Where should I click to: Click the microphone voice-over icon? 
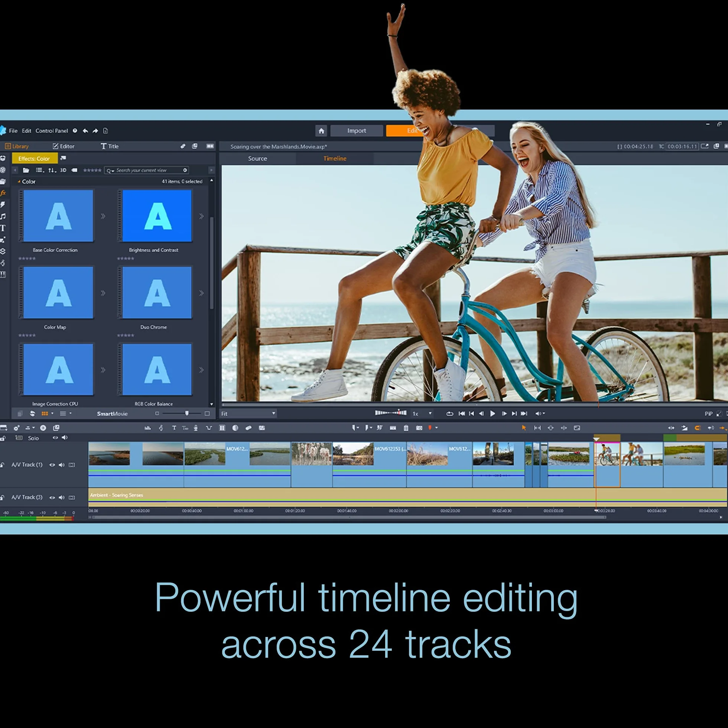pos(196,428)
